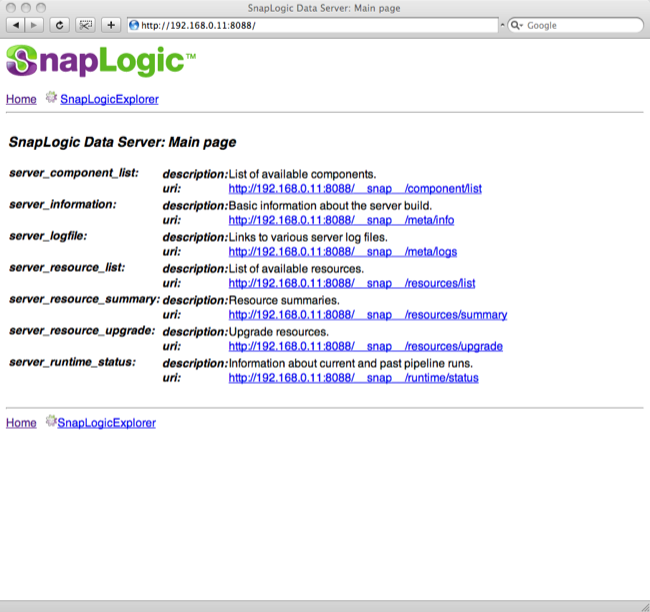Click 'List of available components.' text
The height and width of the screenshot is (612, 650).
coord(302,174)
